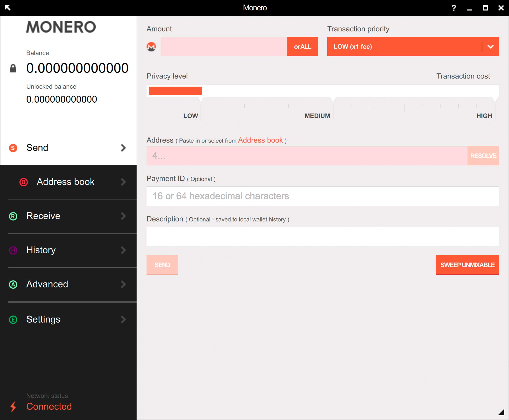
Task: Click the Payment ID input field
Action: pyautogui.click(x=323, y=196)
